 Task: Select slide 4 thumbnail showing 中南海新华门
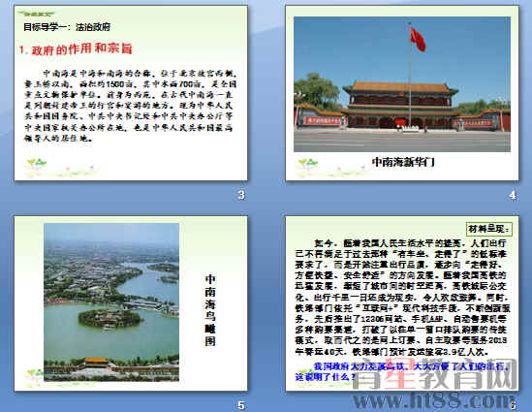[x=402, y=93]
